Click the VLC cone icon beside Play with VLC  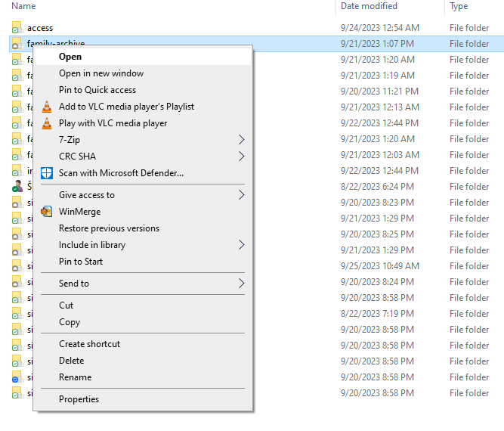tap(47, 123)
